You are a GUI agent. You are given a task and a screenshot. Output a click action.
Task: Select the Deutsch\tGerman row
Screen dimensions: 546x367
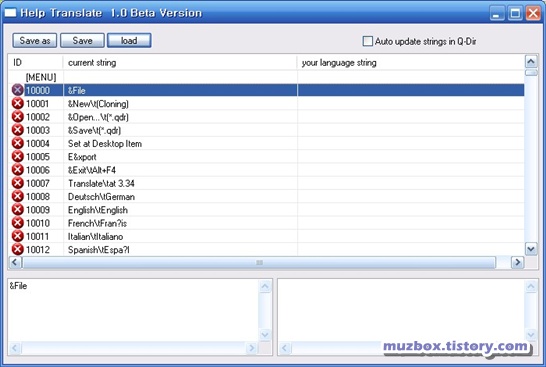(267, 196)
